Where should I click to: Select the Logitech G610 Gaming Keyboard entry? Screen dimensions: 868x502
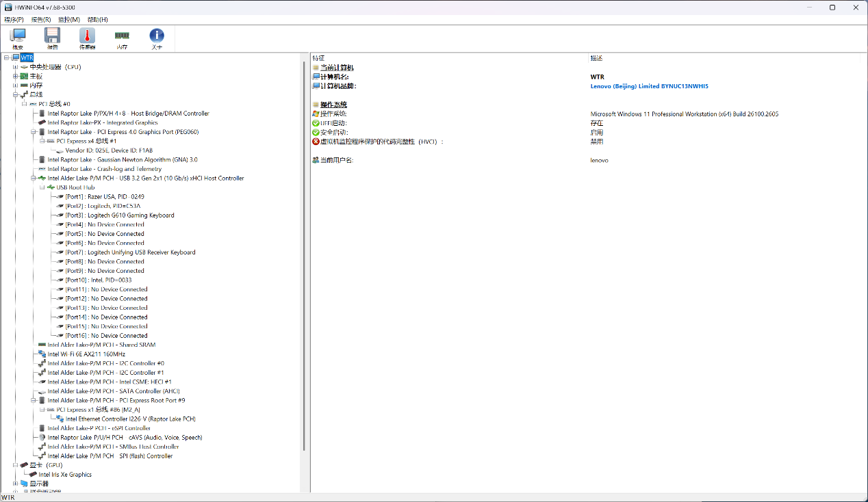point(130,215)
